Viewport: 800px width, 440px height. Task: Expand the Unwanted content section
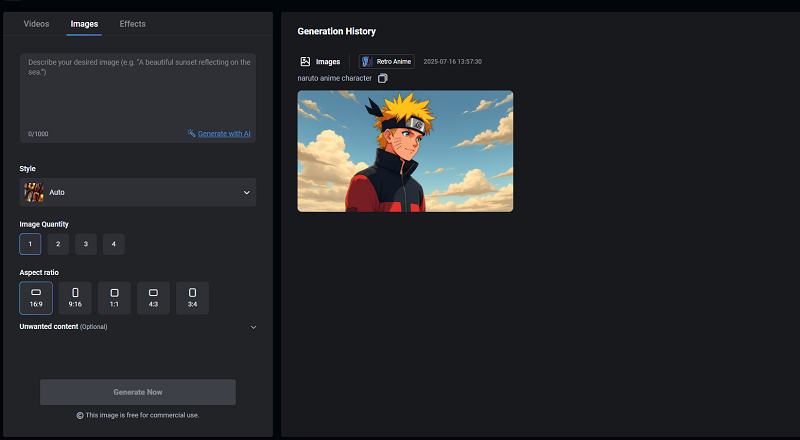pyautogui.click(x=138, y=327)
